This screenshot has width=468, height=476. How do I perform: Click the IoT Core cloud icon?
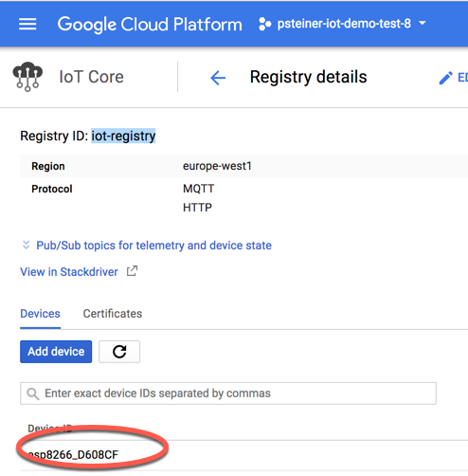27,77
